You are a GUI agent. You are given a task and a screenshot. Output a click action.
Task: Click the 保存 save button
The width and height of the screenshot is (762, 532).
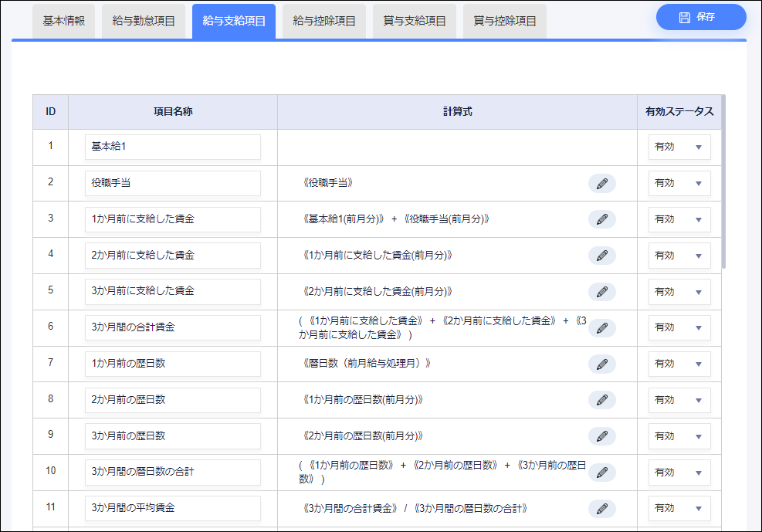tap(700, 17)
